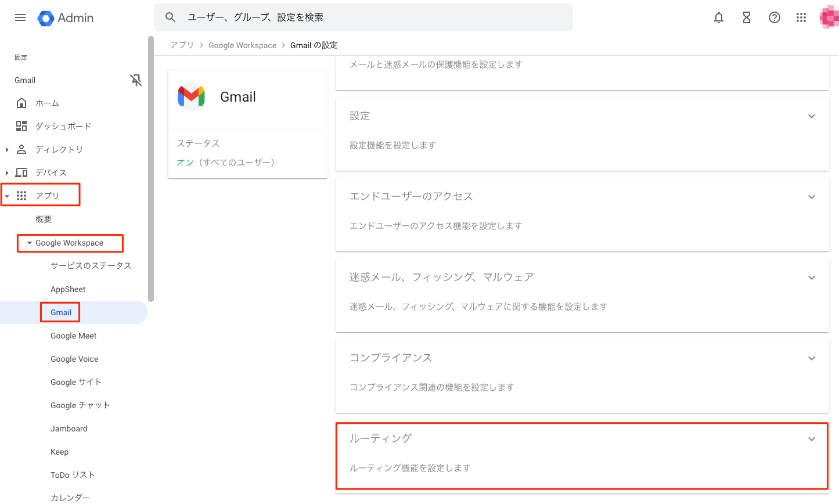The image size is (839, 504).
Task: Open ホーム in the sidebar
Action: [47, 103]
